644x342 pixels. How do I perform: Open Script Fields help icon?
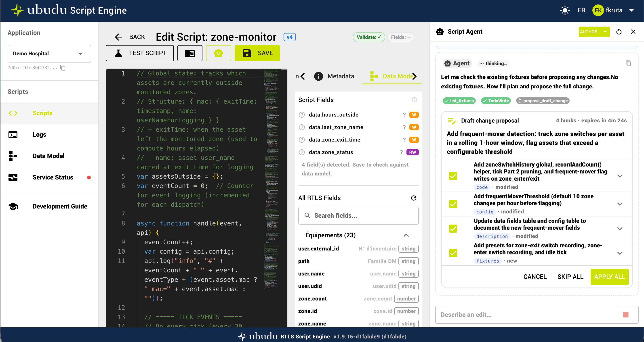coord(414,100)
